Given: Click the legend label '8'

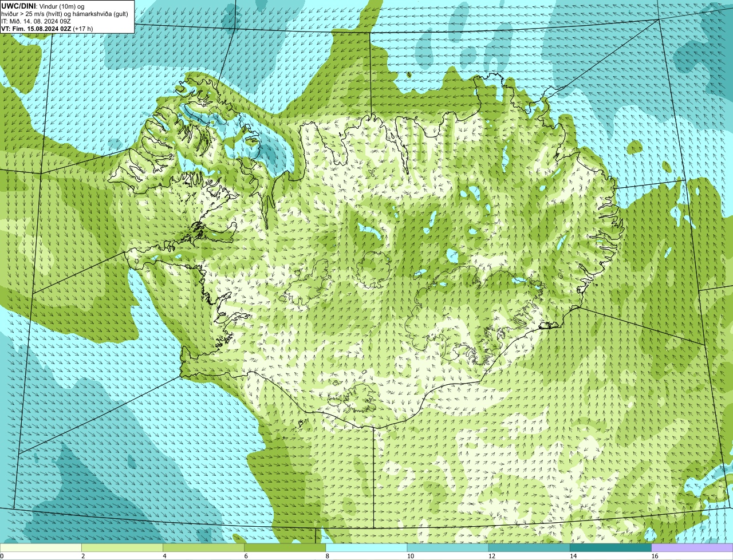Looking at the screenshot, I should click(327, 556).
